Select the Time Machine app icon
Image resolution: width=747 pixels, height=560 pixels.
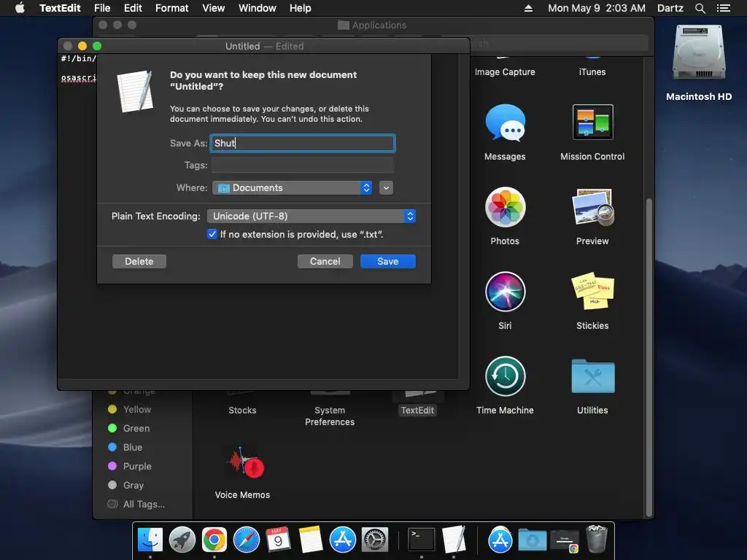pyautogui.click(x=505, y=376)
